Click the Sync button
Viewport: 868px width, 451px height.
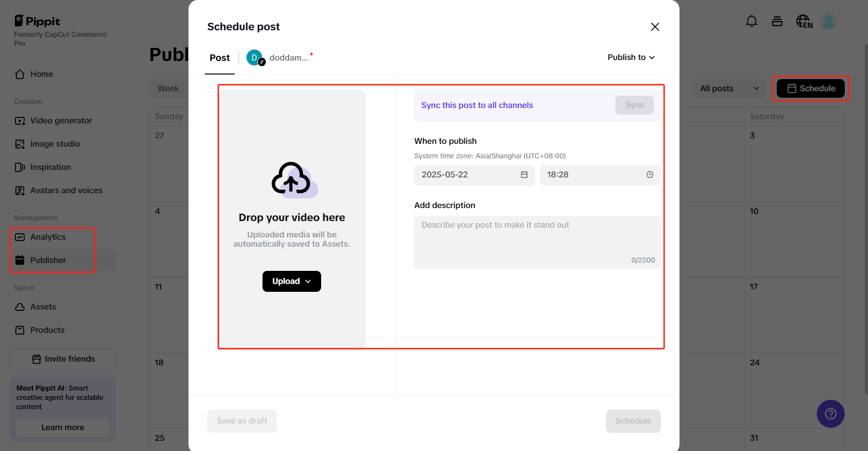634,105
